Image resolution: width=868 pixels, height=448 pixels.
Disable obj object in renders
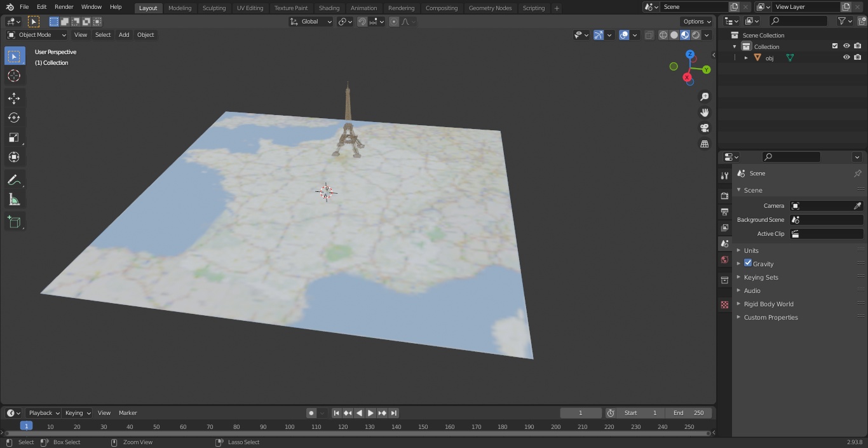pyautogui.click(x=858, y=57)
